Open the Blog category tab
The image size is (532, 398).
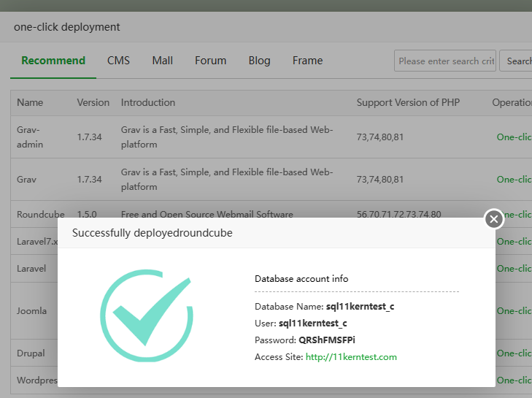[x=259, y=61]
